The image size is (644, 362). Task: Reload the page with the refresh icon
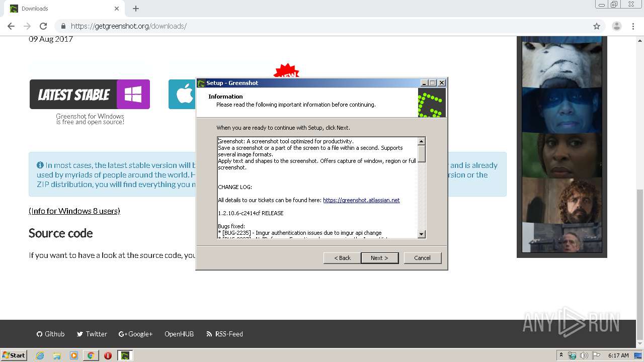[43, 26]
